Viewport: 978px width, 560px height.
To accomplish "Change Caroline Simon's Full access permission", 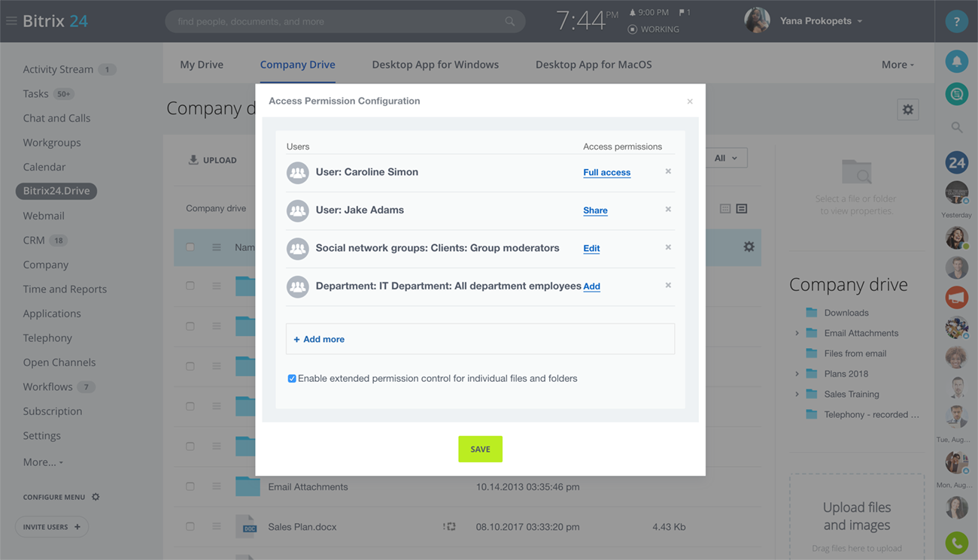I will coord(606,172).
